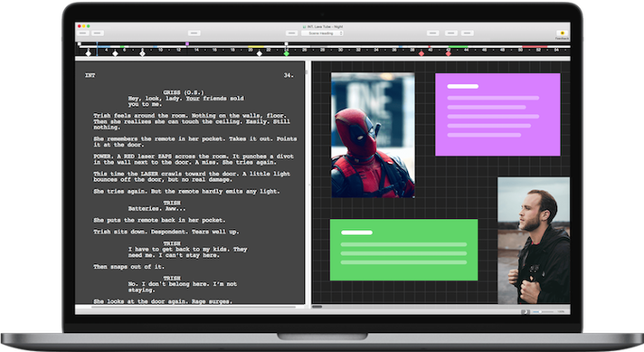Screen dimensions: 644x352
Task: Select the red diamond marker near page 39
Action: coord(421,53)
